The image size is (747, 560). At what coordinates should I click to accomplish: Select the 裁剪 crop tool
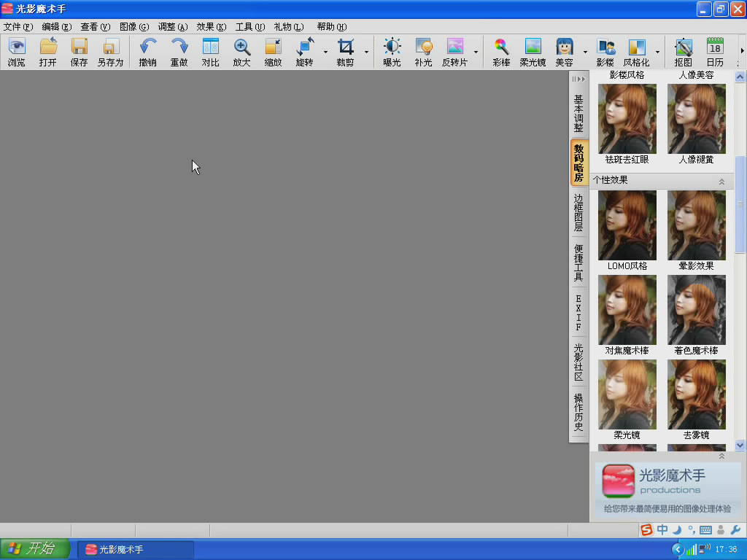[x=345, y=52]
